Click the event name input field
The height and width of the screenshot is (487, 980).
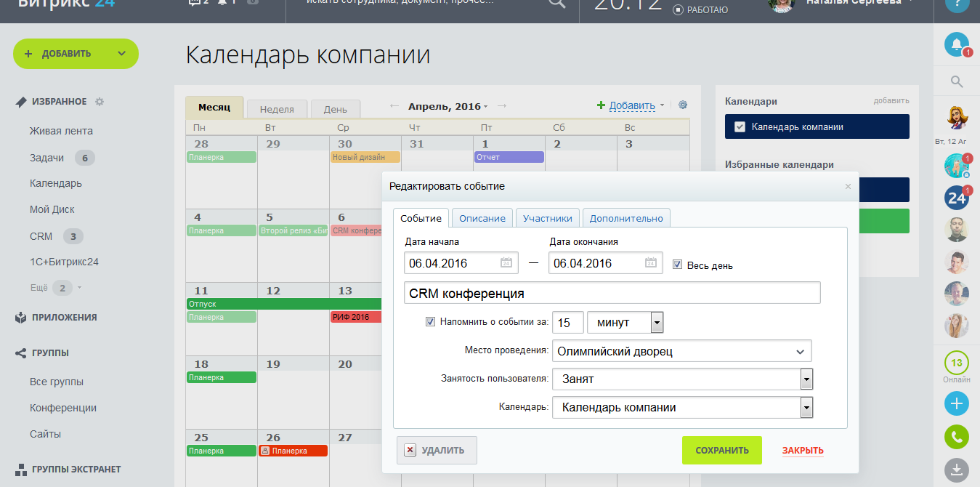[x=612, y=293]
